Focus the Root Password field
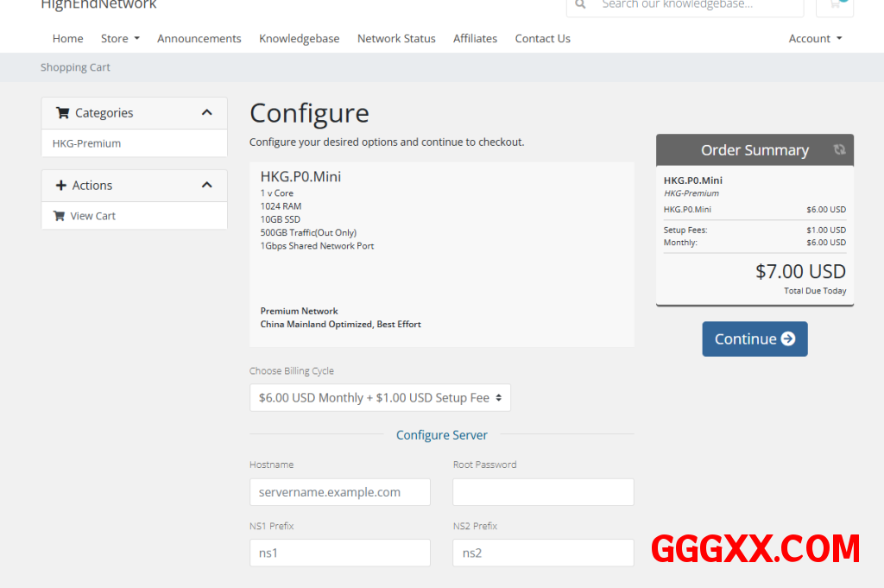The image size is (884, 588). pos(543,492)
